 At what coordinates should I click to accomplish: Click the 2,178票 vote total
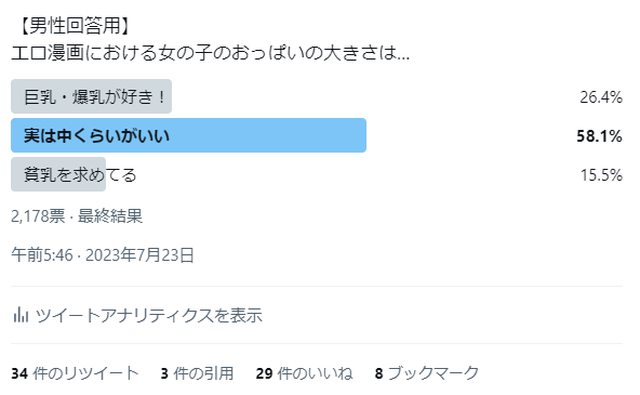[38, 216]
